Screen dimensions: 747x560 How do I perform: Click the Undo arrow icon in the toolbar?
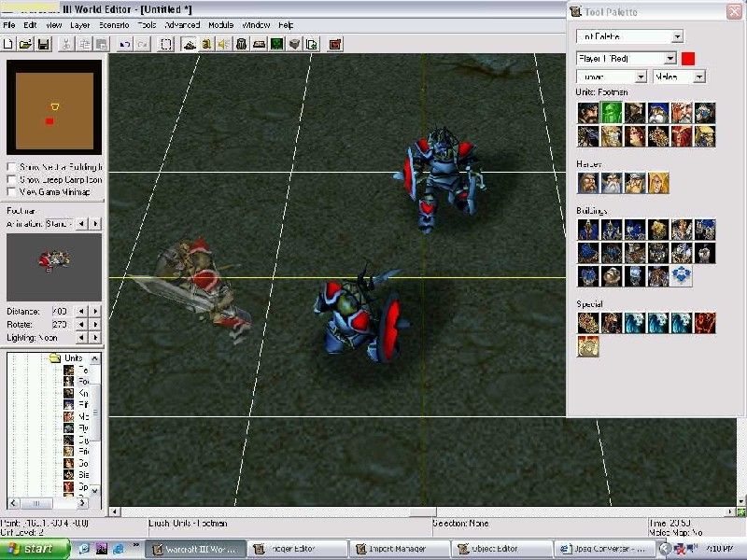(125, 44)
